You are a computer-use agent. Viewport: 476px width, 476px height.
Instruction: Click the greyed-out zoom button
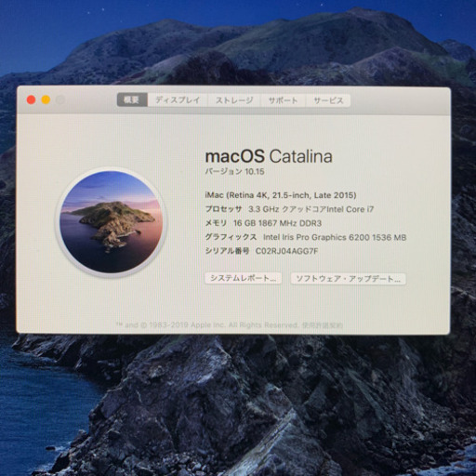60,99
